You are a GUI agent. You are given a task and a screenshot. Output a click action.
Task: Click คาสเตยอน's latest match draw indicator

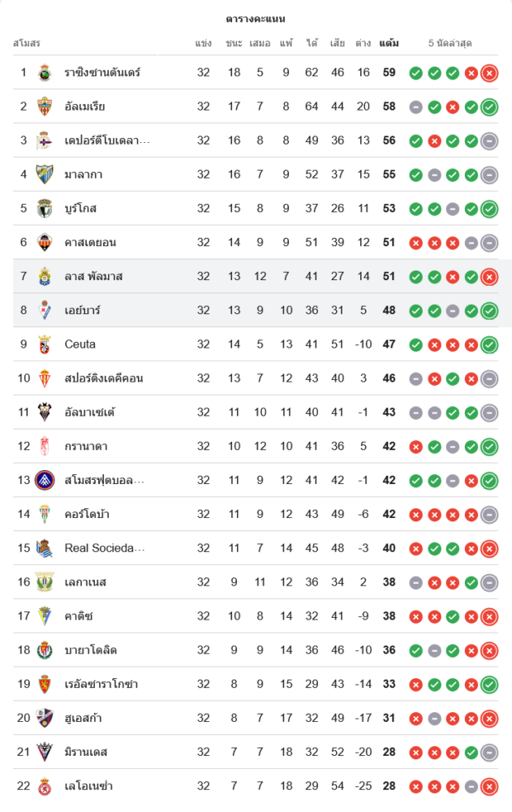(489, 243)
